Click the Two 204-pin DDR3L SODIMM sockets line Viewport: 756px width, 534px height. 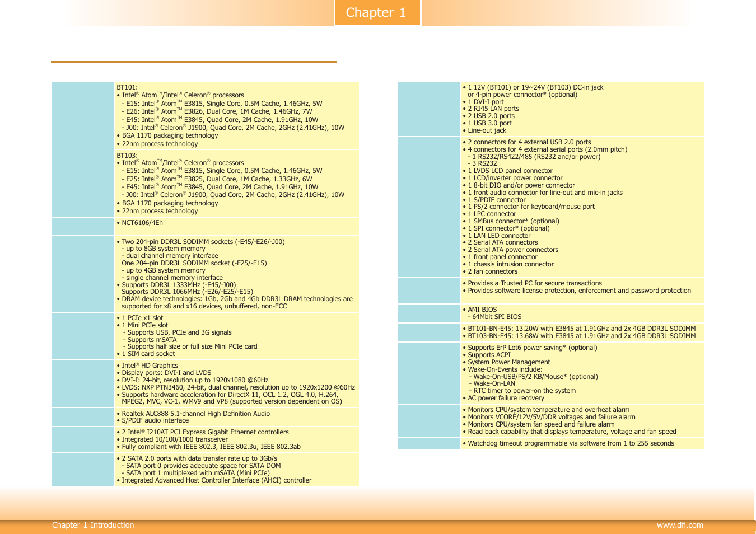[200, 242]
